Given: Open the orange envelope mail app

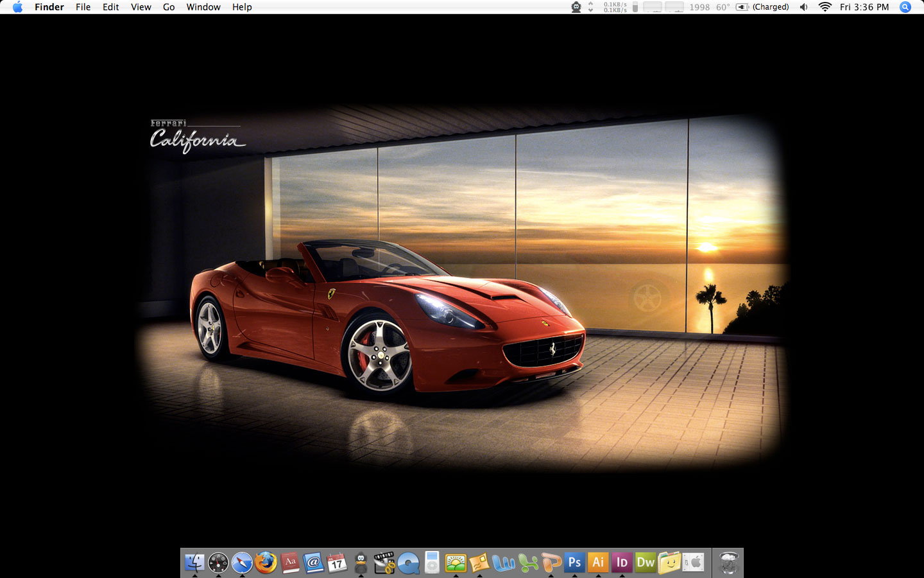Looking at the screenshot, I should click(479, 563).
